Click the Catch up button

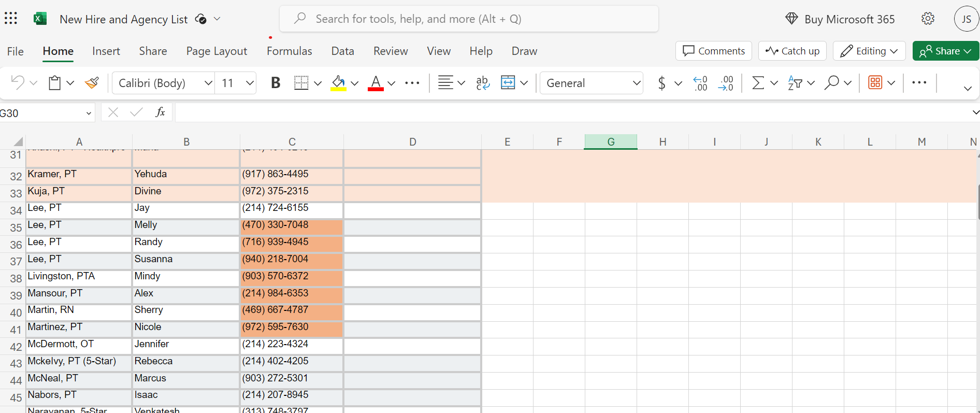[792, 51]
